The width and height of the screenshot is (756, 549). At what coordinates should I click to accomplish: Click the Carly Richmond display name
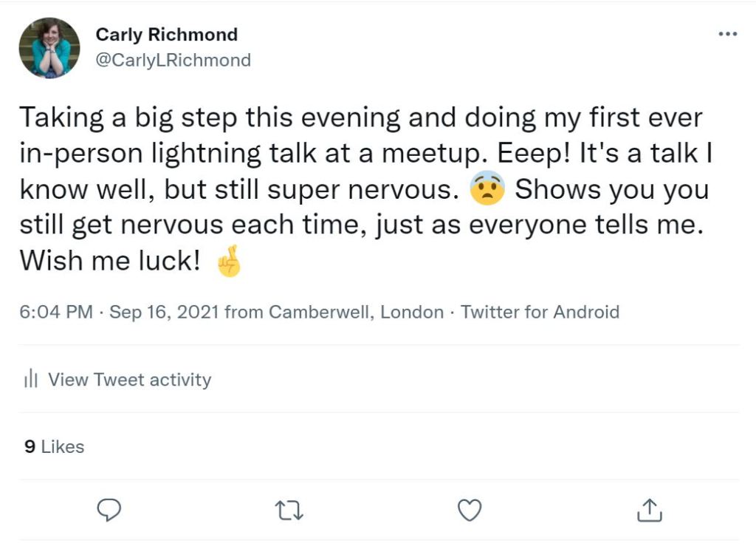[x=166, y=35]
